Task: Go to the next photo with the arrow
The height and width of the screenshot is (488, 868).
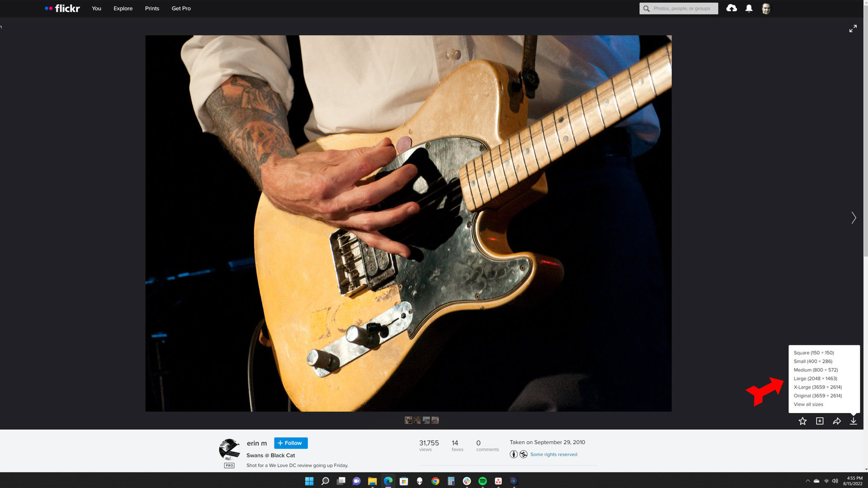Action: (854, 218)
